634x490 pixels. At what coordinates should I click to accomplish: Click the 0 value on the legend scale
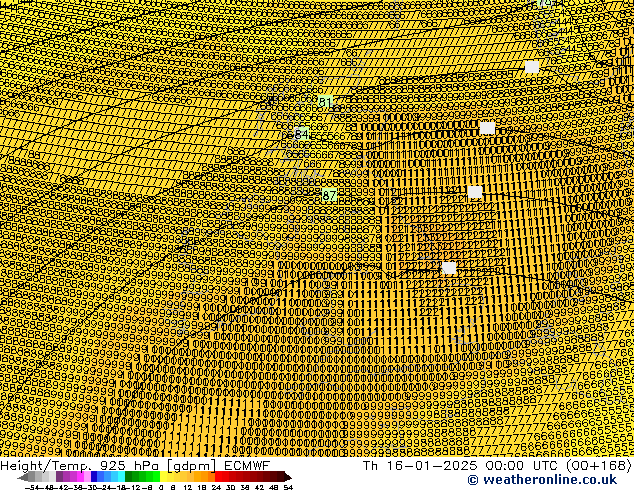pos(161,487)
